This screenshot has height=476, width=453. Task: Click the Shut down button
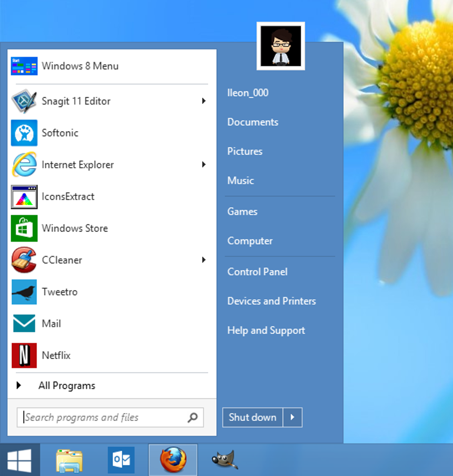point(252,417)
